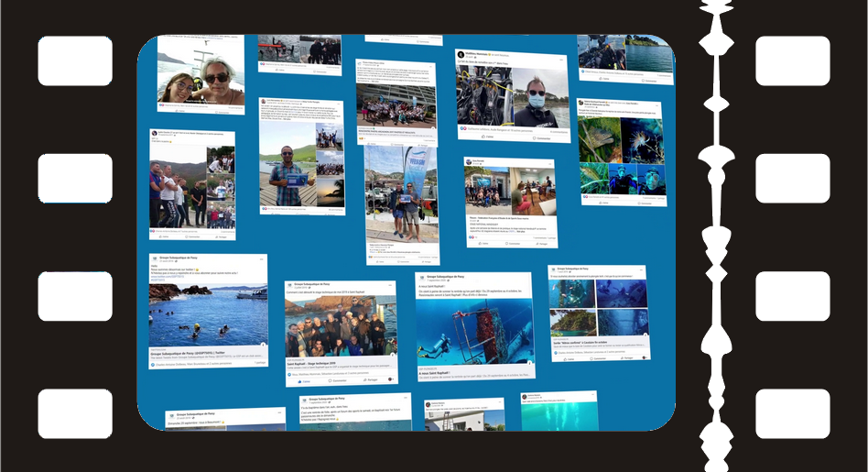Open the three-dot menu on the shipwreck diver post

click(527, 277)
